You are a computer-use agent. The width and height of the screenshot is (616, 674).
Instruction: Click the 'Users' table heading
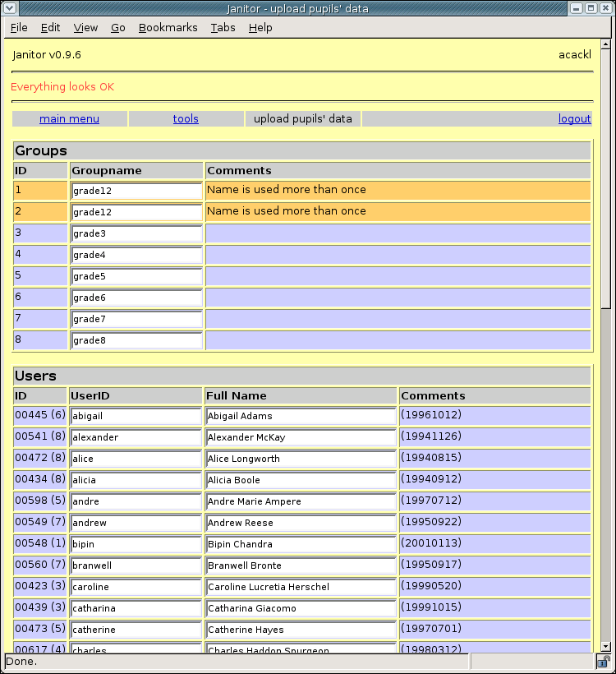coord(35,376)
